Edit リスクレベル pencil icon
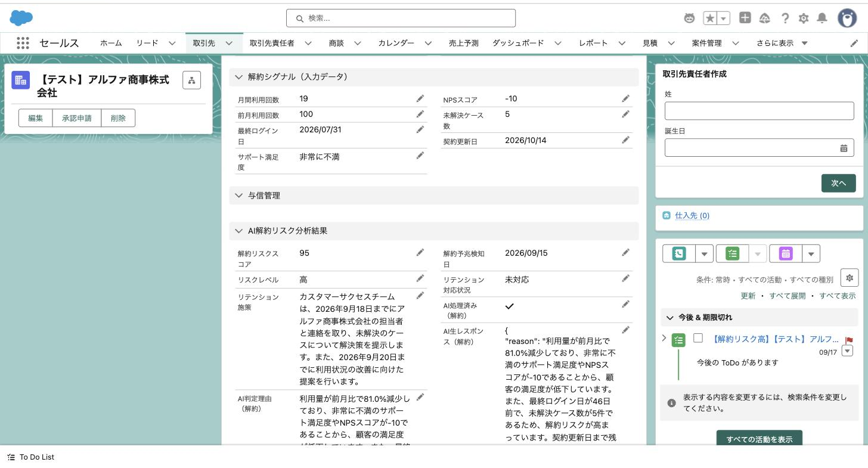 (420, 278)
